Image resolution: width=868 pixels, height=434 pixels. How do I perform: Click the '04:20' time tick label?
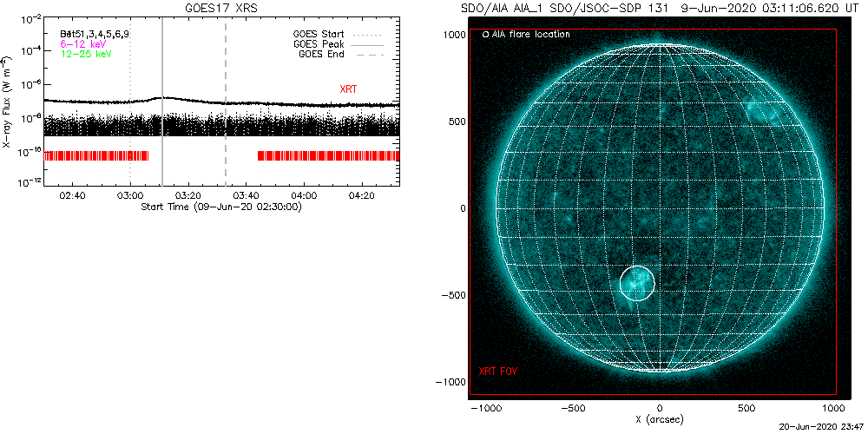[x=362, y=195]
